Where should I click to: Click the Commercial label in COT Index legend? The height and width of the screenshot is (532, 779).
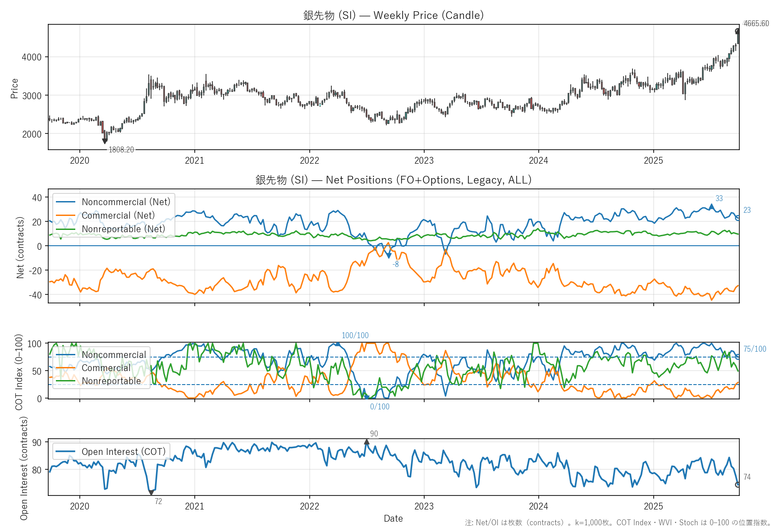tap(106, 368)
